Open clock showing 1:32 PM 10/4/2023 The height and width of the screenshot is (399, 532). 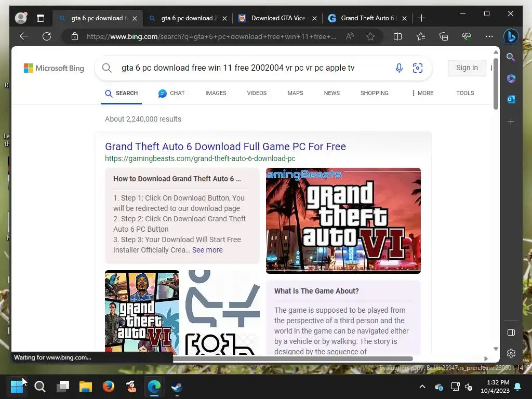(495, 387)
